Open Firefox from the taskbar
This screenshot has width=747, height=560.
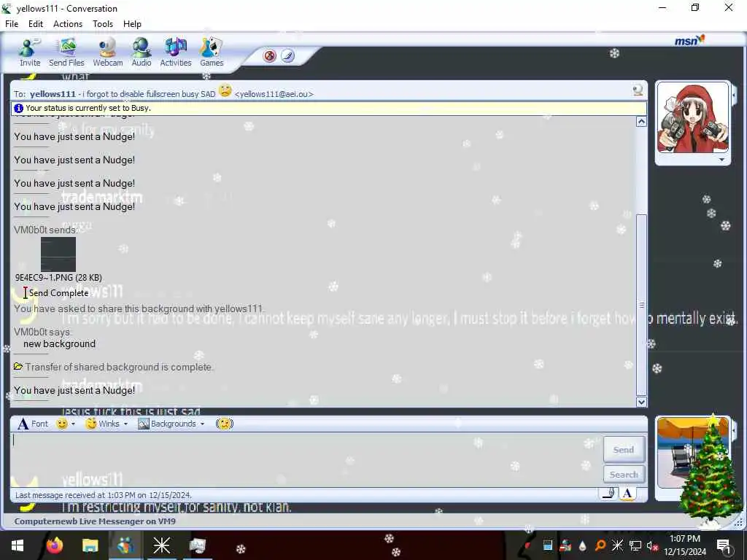54,545
